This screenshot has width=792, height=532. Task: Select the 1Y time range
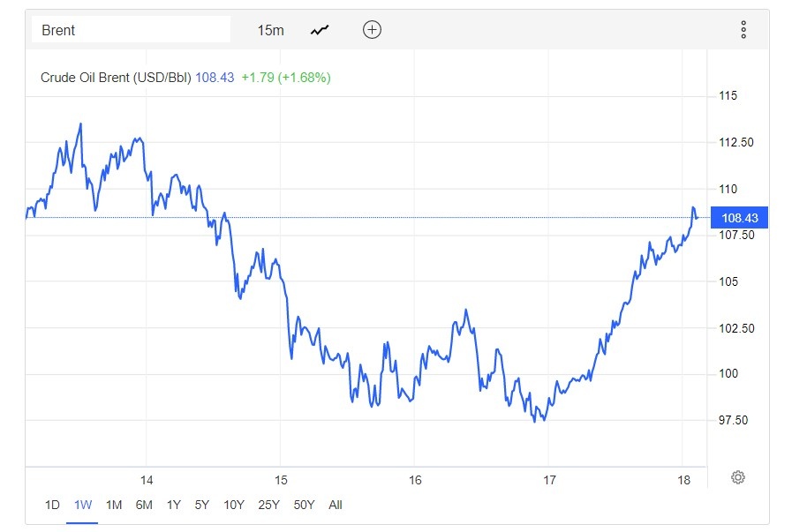174,505
